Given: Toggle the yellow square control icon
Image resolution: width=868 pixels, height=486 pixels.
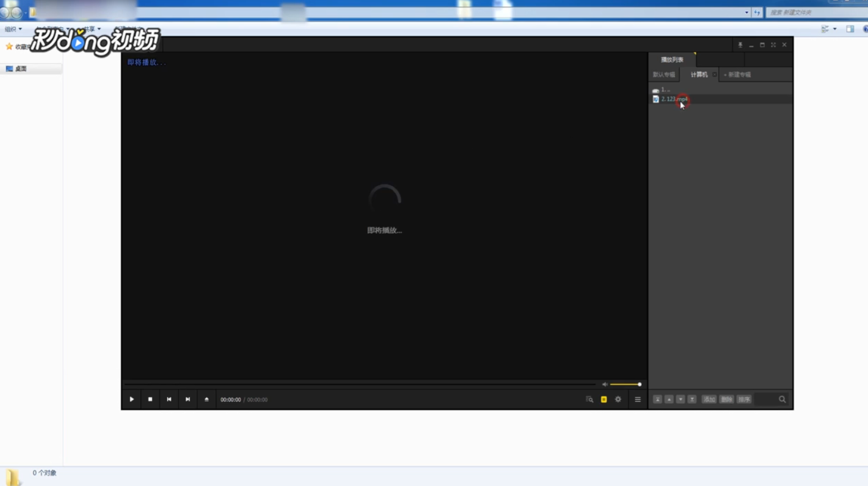Looking at the screenshot, I should coord(604,399).
